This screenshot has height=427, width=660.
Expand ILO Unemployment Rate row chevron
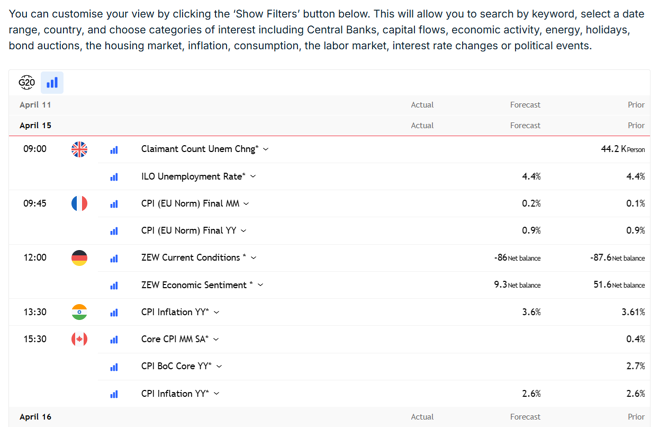click(x=253, y=176)
